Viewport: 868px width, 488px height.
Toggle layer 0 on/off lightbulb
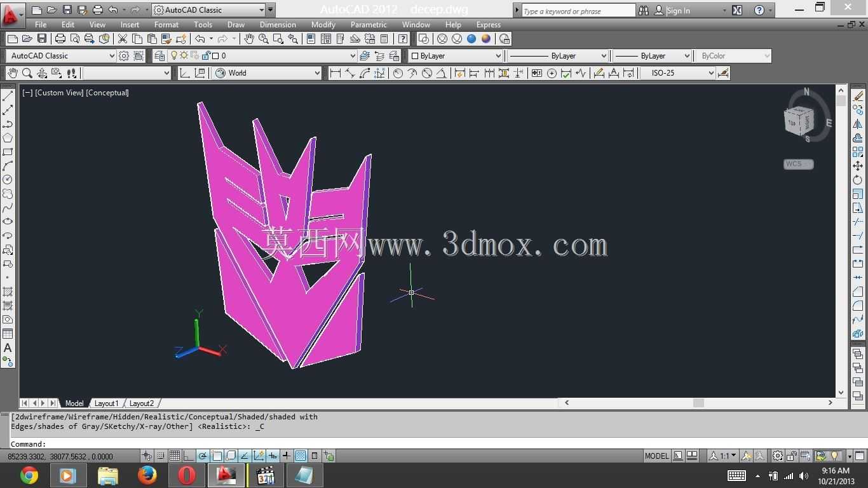(x=174, y=56)
